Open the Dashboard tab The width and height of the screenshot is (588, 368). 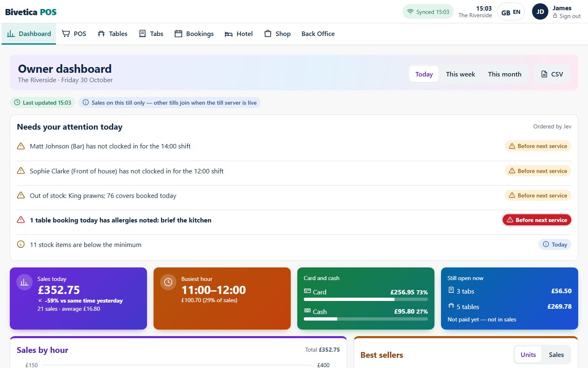[x=29, y=34]
